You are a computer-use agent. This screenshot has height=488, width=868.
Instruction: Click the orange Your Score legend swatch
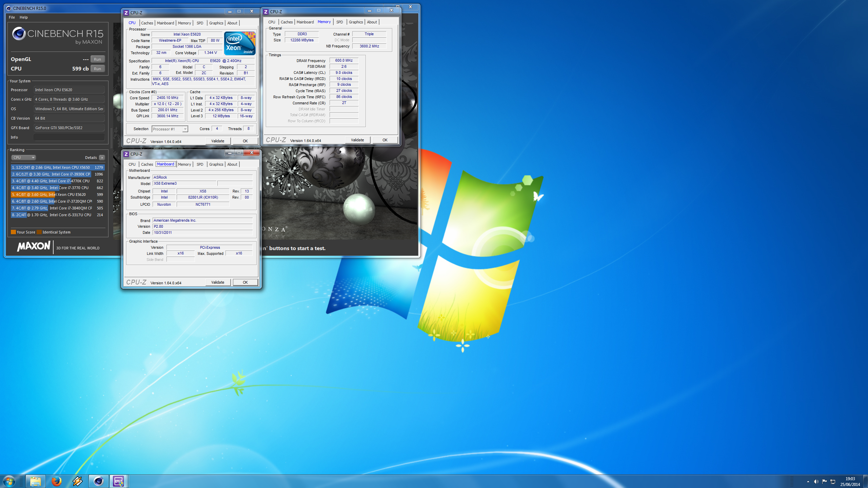coord(13,232)
